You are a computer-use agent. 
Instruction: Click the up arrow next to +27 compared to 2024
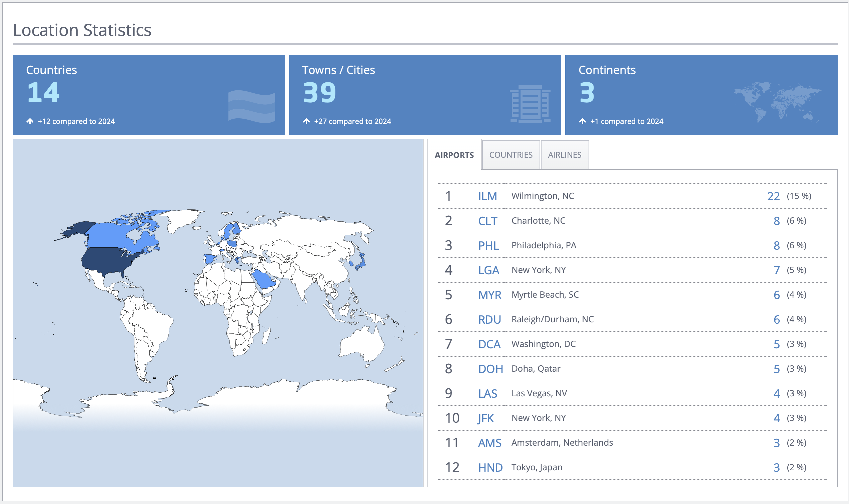click(306, 121)
